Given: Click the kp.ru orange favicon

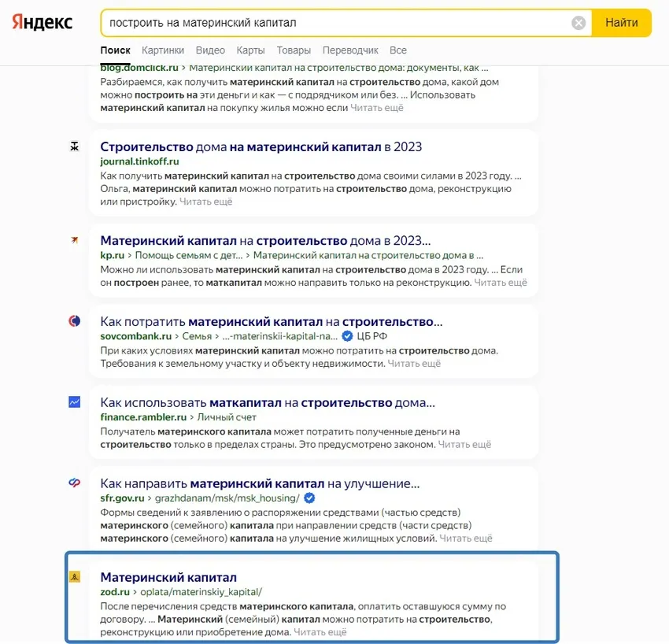Looking at the screenshot, I should click(75, 241).
